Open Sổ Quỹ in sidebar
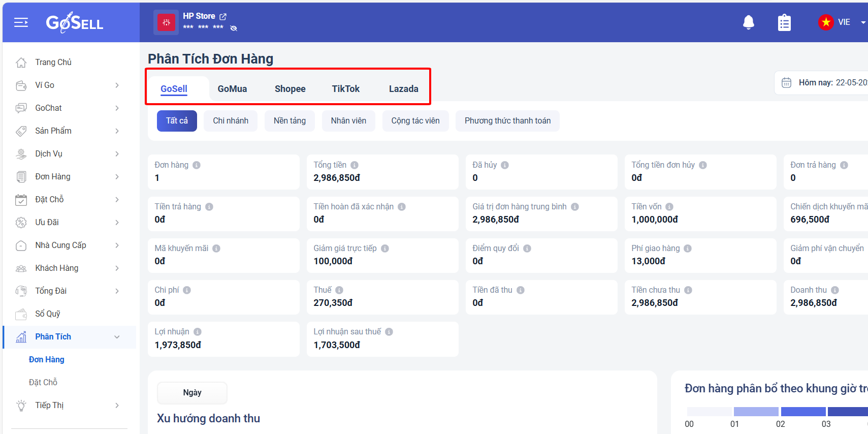This screenshot has height=434, width=868. pyautogui.click(x=48, y=314)
